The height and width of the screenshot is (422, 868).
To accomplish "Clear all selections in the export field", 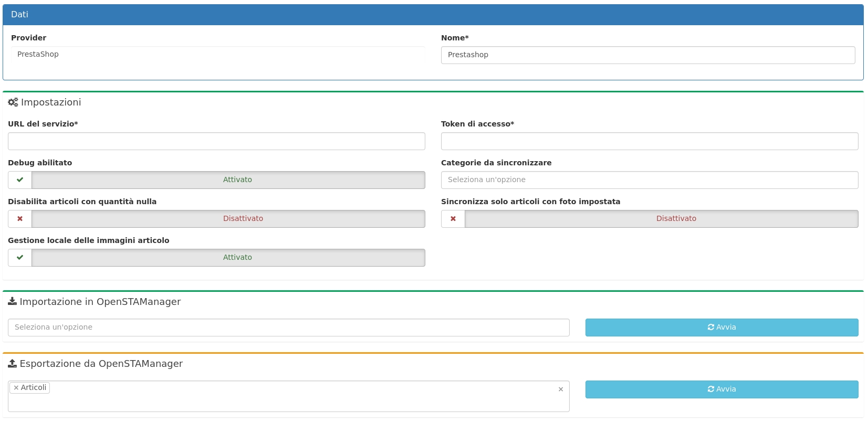I will (x=561, y=389).
